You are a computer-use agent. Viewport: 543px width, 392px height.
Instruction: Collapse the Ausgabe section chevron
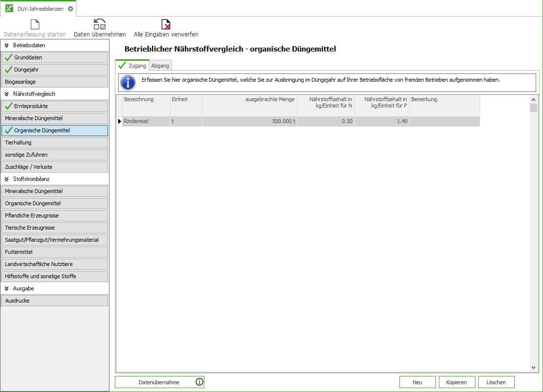pos(7,288)
